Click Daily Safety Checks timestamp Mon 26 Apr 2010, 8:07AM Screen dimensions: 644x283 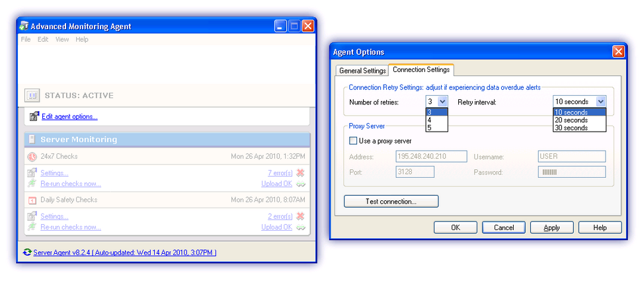pyautogui.click(x=268, y=200)
